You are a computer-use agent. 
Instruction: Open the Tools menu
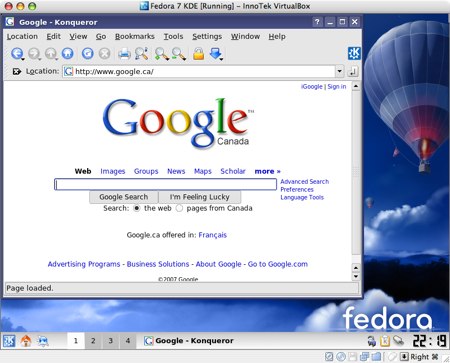173,36
